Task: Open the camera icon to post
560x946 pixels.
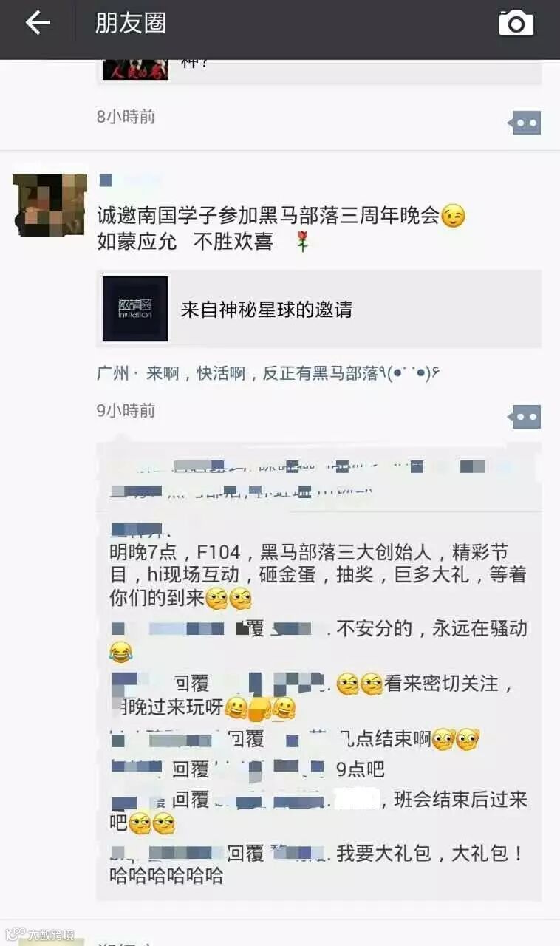Action: coord(516,24)
